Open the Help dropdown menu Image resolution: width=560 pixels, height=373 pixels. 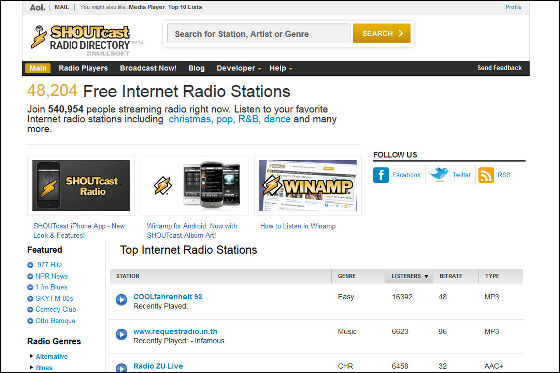click(281, 68)
